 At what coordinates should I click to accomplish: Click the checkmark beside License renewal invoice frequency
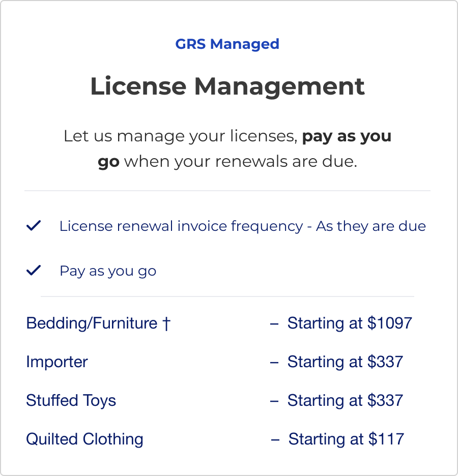coord(33,226)
